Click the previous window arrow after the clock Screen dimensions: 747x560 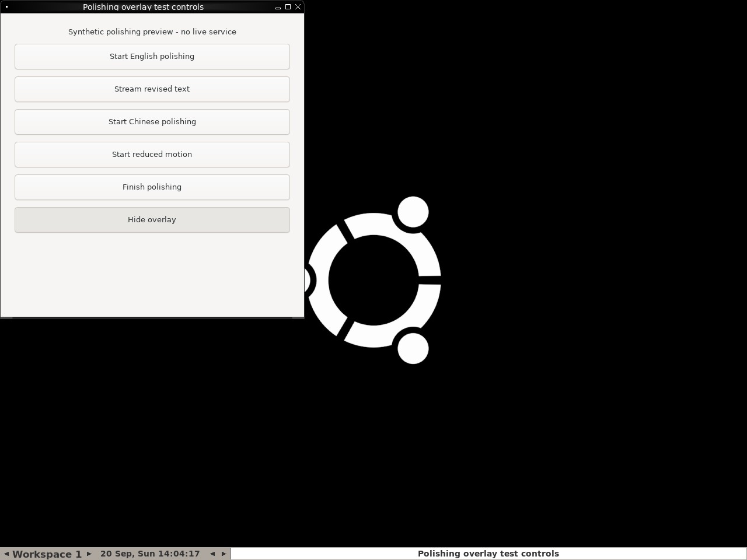(212, 554)
